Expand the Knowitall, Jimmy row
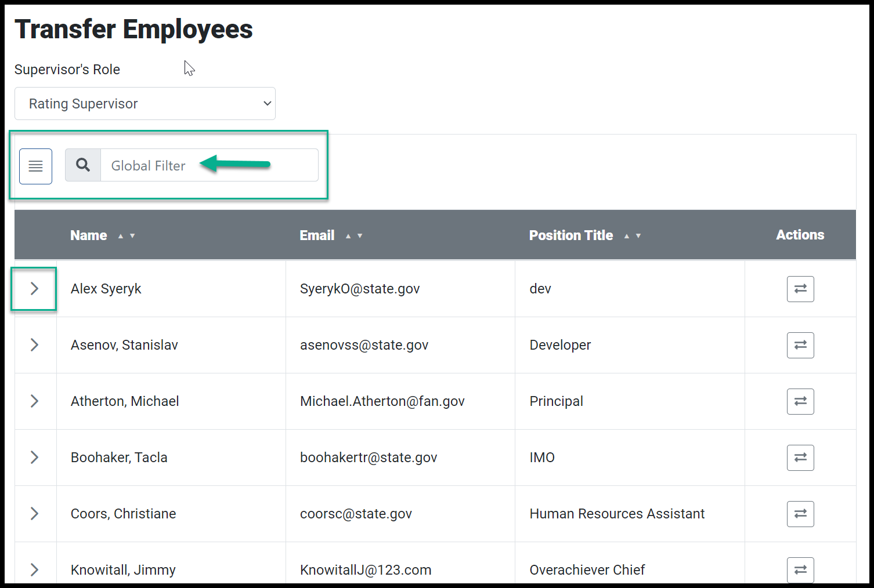Viewport: 874px width, 588px height. tap(34, 570)
